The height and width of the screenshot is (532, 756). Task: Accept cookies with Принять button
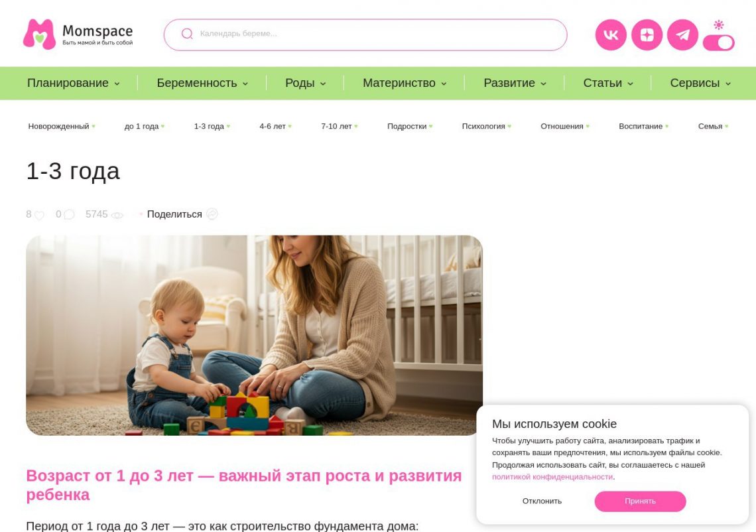pos(640,501)
